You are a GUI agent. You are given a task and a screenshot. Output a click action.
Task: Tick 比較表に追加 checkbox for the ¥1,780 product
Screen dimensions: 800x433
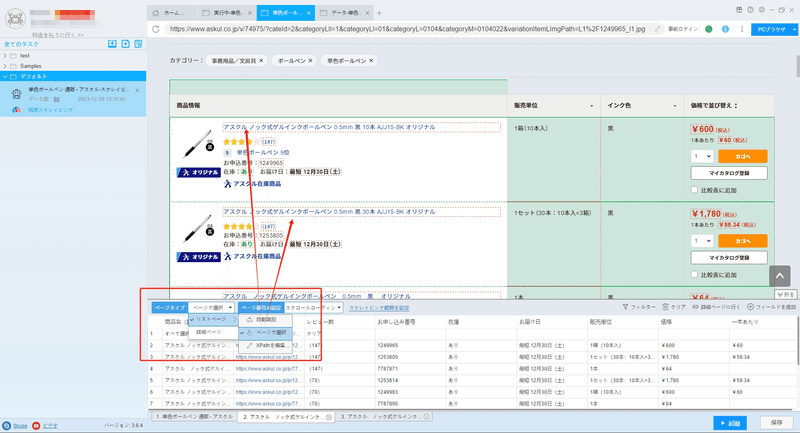click(x=694, y=274)
